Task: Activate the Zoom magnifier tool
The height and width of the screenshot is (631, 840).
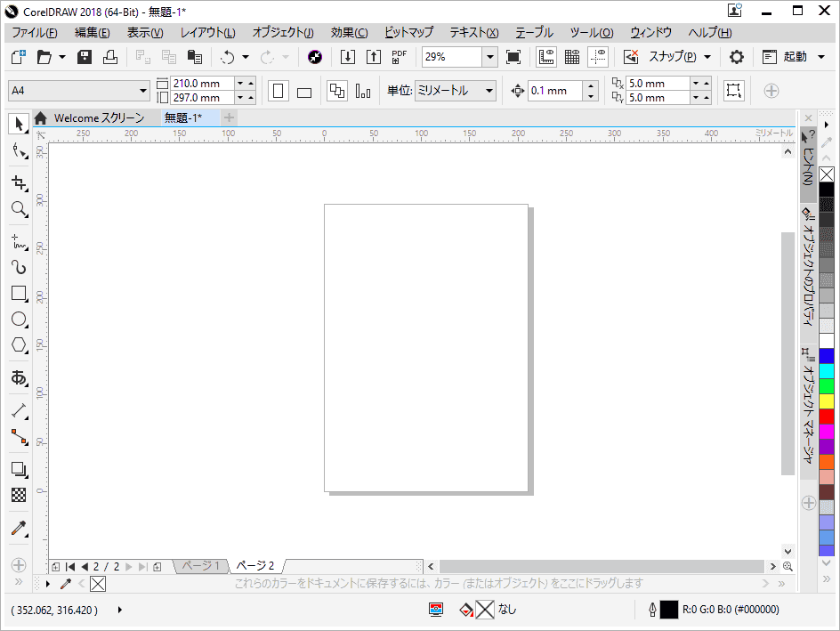Action: pyautogui.click(x=19, y=209)
